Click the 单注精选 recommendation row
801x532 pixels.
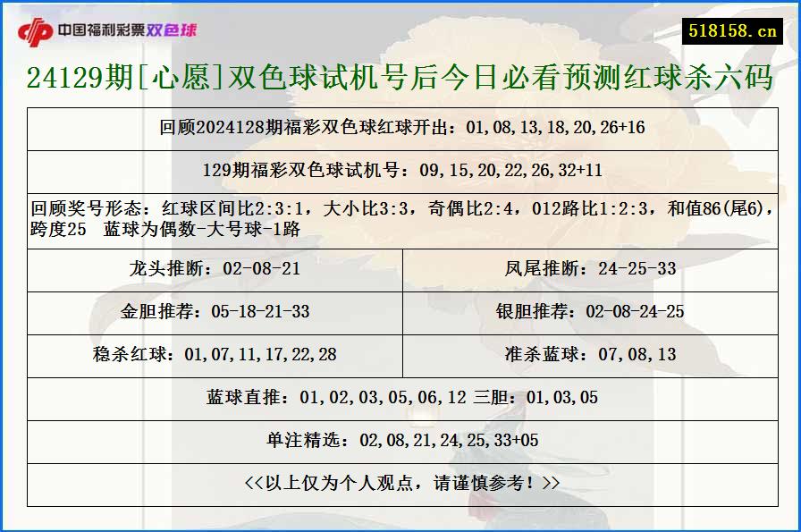[400, 439]
